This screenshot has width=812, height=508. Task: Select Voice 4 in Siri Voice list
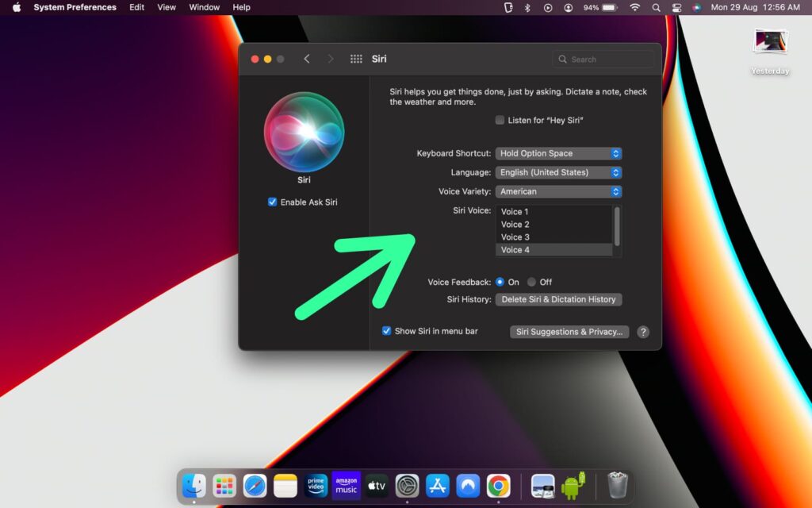pyautogui.click(x=554, y=250)
